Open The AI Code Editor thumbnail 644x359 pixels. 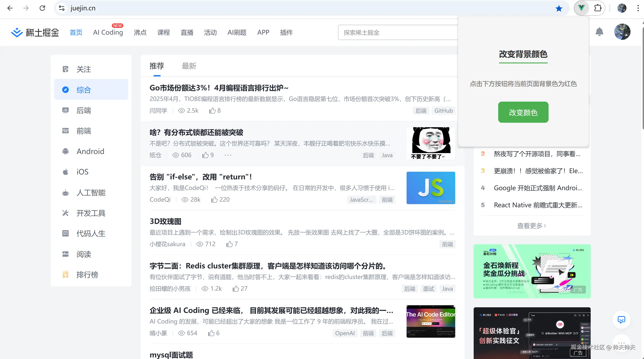click(431, 321)
